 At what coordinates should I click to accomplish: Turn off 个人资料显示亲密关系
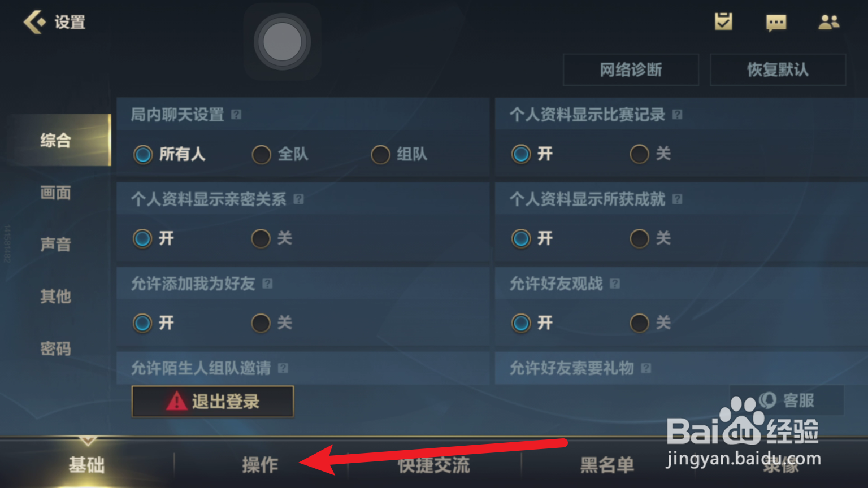click(x=272, y=238)
